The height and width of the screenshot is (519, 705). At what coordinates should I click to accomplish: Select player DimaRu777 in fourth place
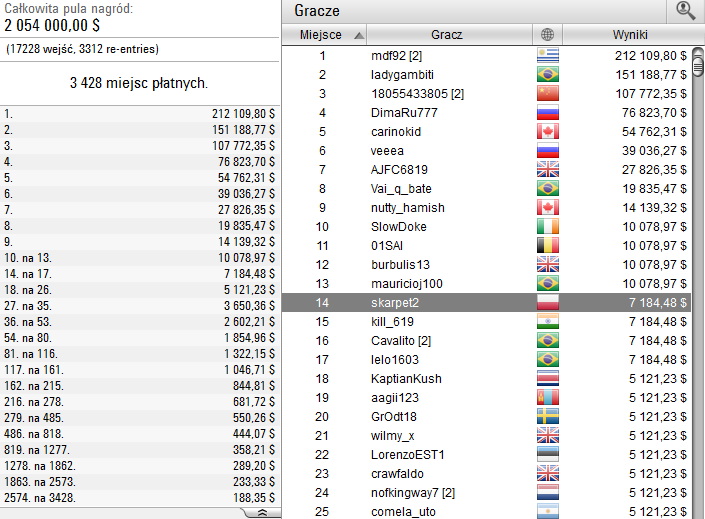pos(404,112)
